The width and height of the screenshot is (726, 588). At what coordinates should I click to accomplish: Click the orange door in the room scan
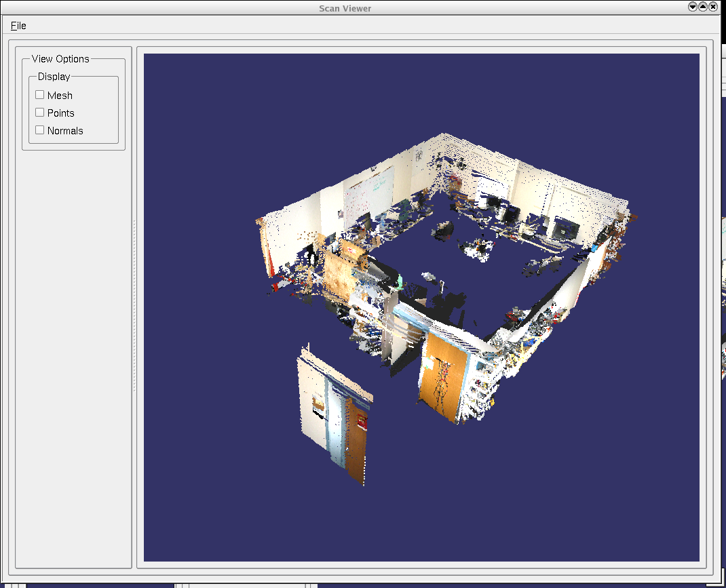443,376
